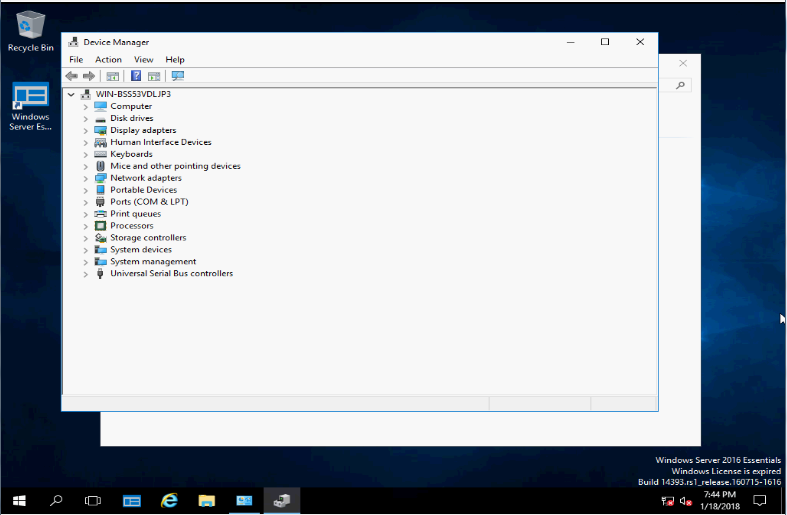This screenshot has width=787, height=515.
Task: Expand Universal Serial Bus controllers category
Action: coord(85,274)
